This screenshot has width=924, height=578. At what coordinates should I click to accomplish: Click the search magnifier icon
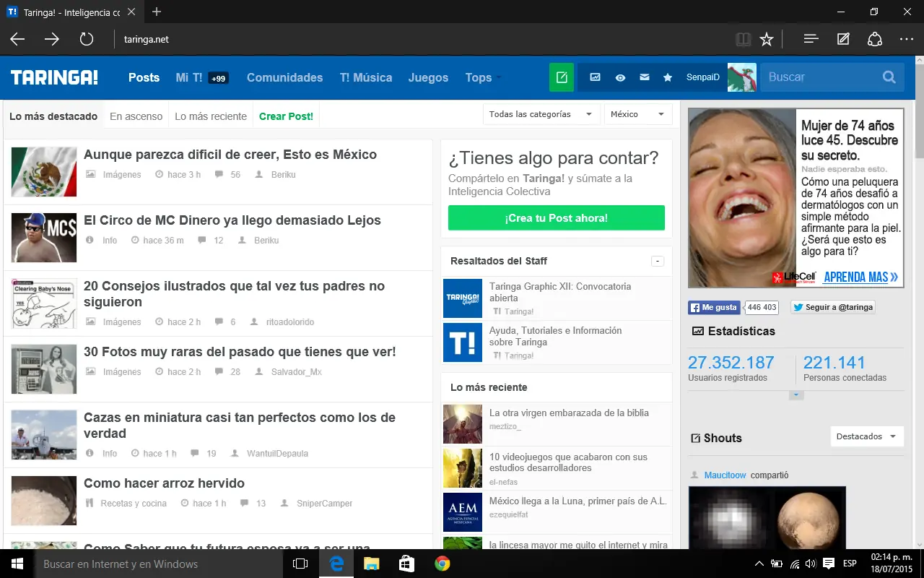888,77
